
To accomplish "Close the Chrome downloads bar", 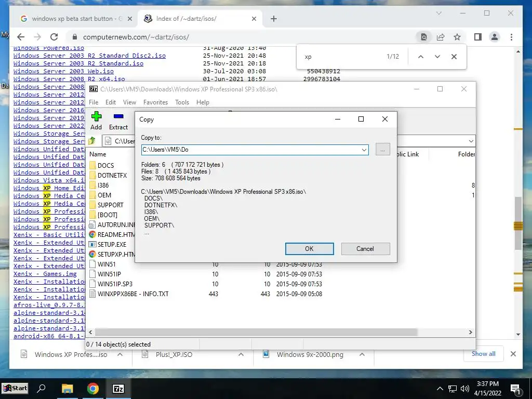I will [x=513, y=354].
